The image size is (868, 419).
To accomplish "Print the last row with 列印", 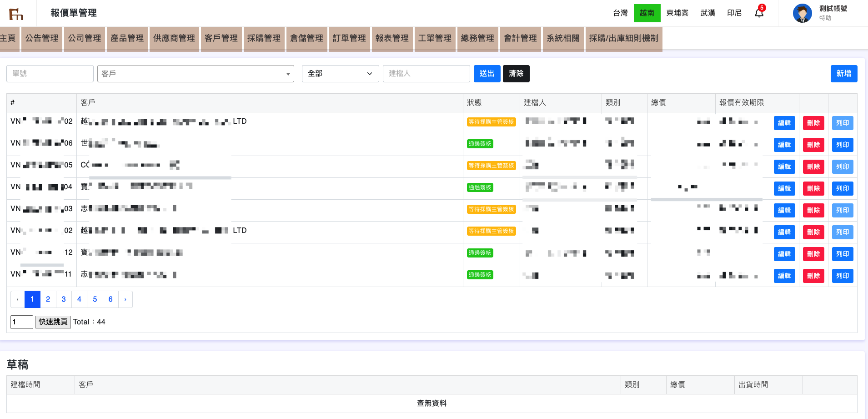I will [842, 276].
